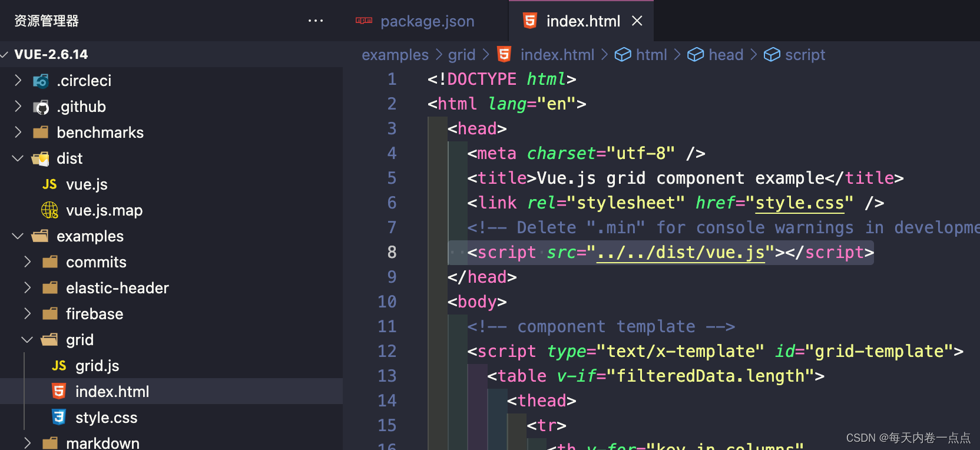Collapse the examples folder chevron

click(x=18, y=236)
